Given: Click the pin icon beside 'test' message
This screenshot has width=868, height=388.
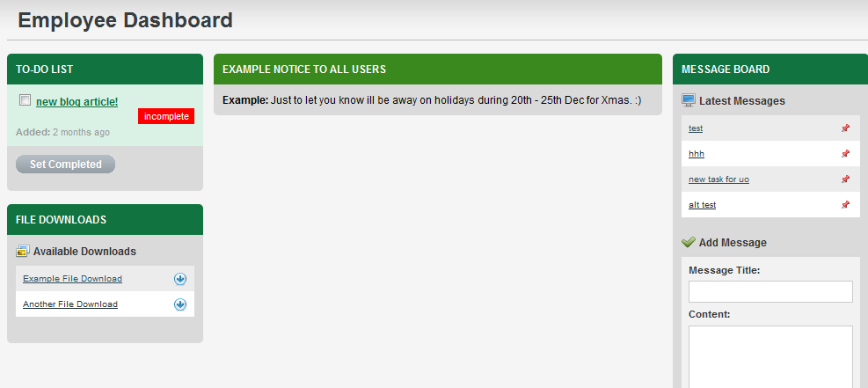Looking at the screenshot, I should (845, 128).
